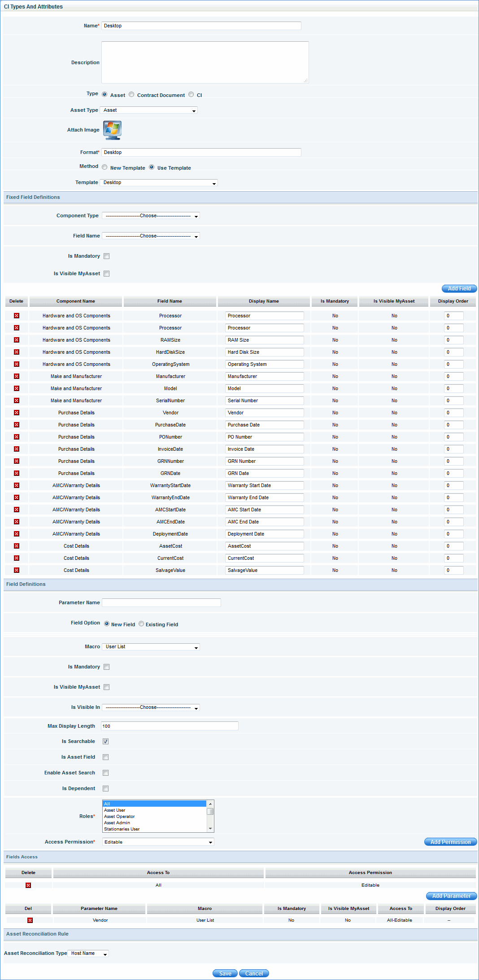Click the Parameter Name input field
Viewport: 479px width, 980px height.
(161, 602)
